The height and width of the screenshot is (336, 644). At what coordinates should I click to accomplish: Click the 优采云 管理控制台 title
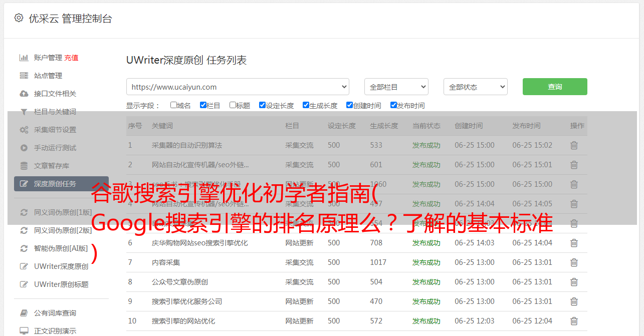(70, 19)
